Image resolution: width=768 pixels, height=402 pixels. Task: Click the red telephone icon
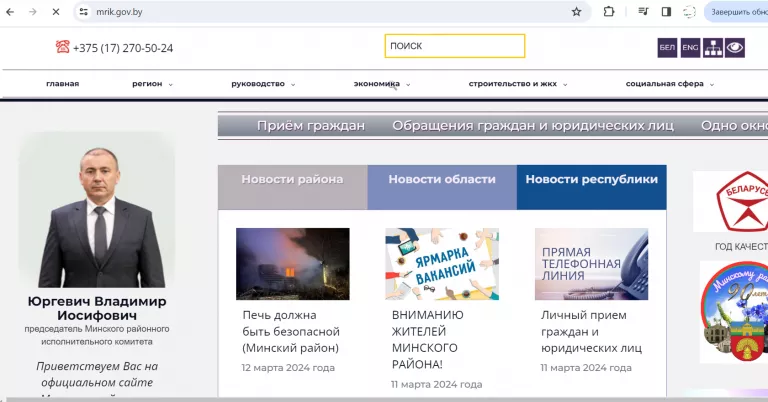tap(63, 47)
